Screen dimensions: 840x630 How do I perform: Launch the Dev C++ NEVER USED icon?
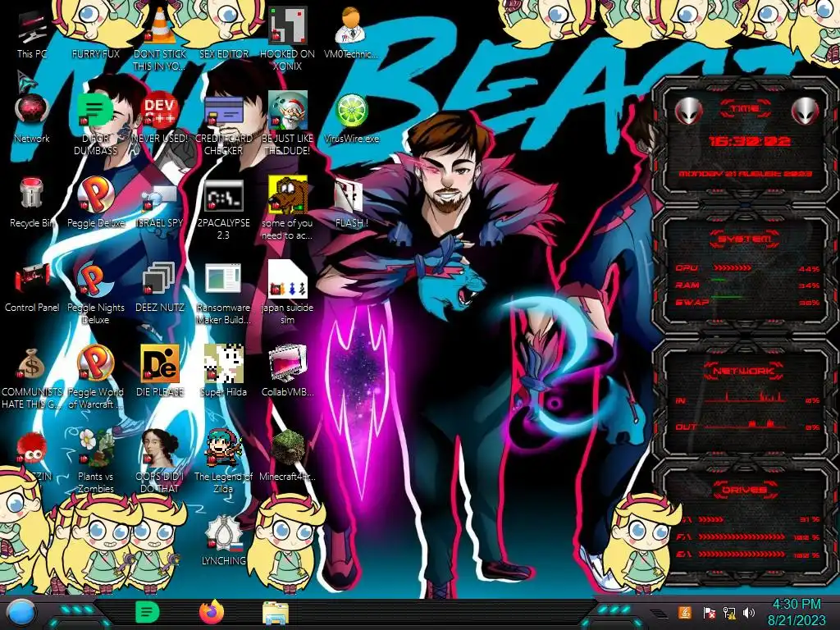coord(160,118)
